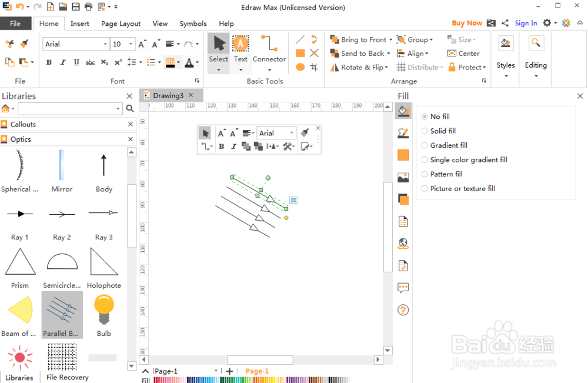Select Pattern fill option
The height and width of the screenshot is (383, 588).
442,174
